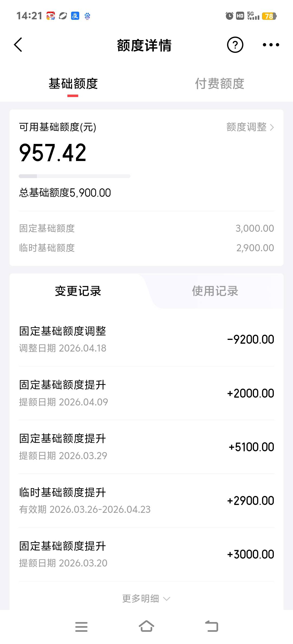Switch to the 付费额度 tab
293x644 pixels.
(219, 83)
